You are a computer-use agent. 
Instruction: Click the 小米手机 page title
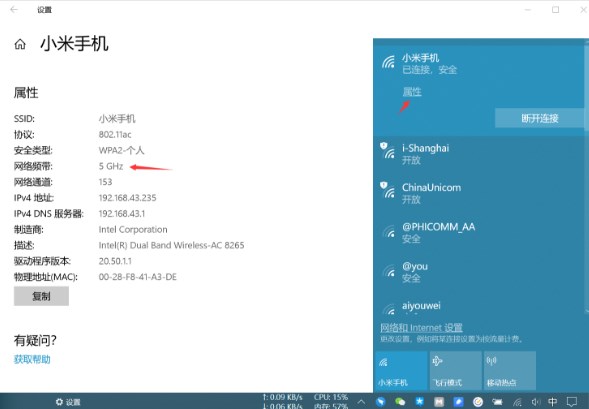tap(74, 44)
